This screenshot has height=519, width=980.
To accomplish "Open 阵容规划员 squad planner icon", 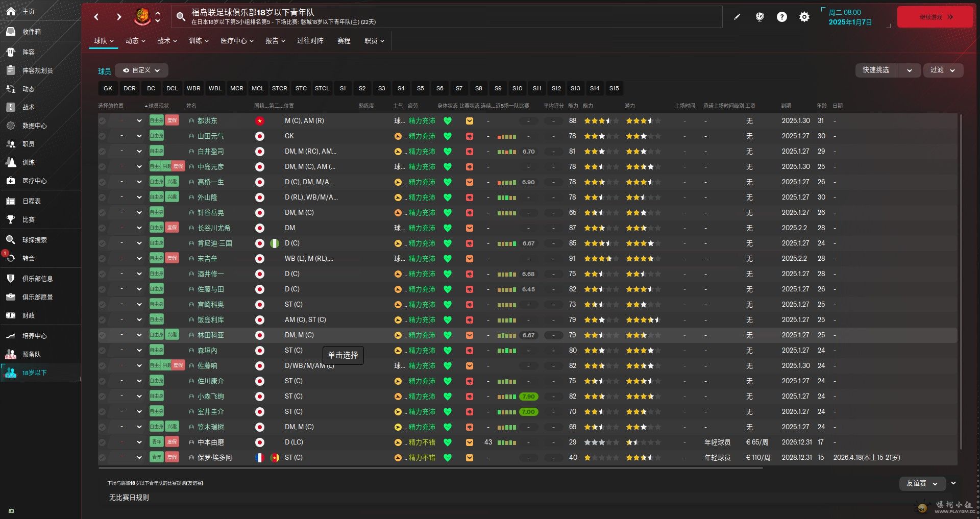I will 11,70.
